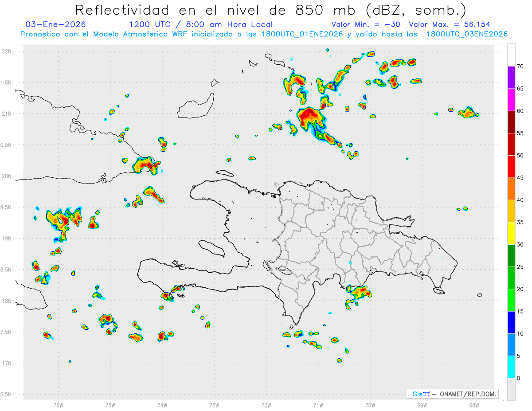The height and width of the screenshot is (411, 532).
Task: Click the '0' value at color scale bottom
Action: (519, 378)
